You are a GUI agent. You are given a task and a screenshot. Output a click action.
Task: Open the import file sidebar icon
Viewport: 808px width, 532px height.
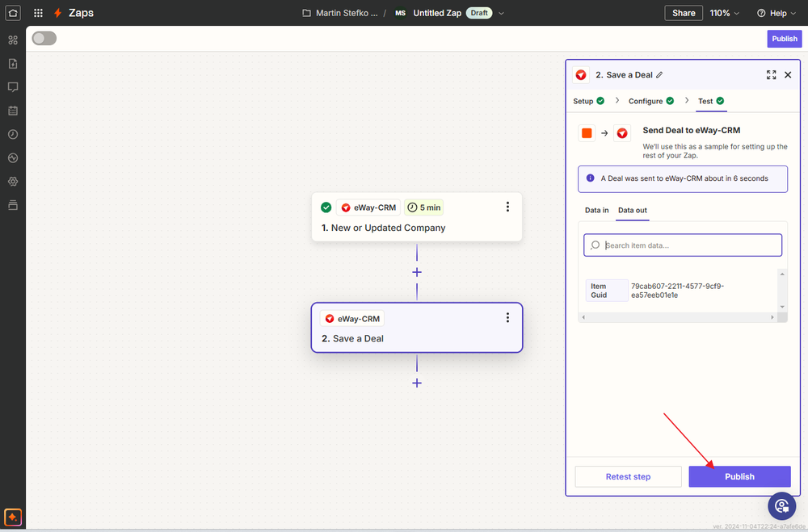pos(13,64)
